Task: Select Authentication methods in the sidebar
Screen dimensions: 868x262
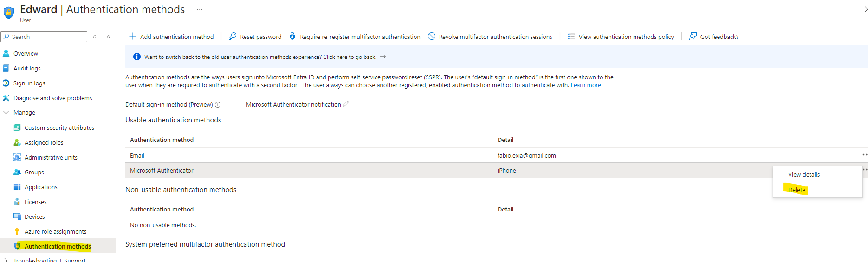Action: (58, 246)
